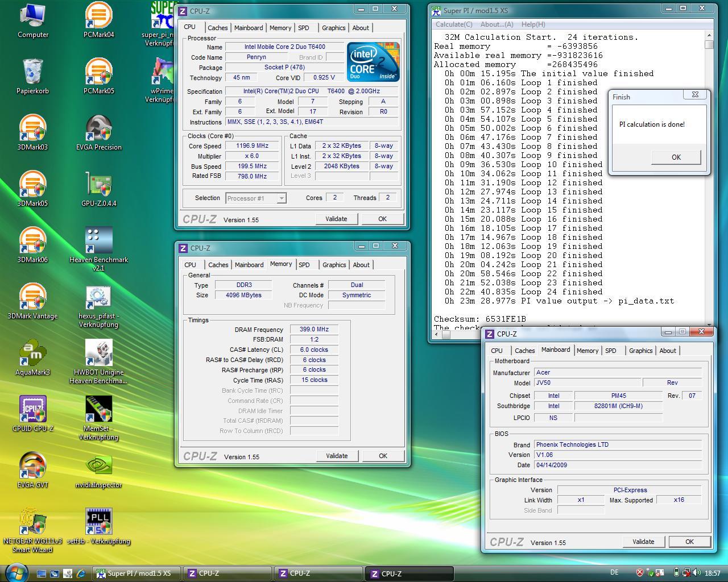
Task: Click the Checksum: 6531FE1B line
Action: (480, 319)
